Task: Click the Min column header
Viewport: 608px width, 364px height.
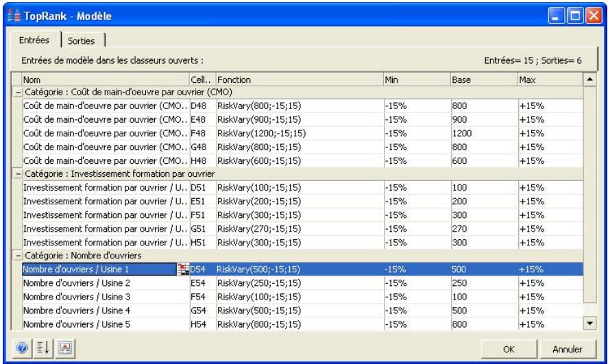Action: coord(417,80)
